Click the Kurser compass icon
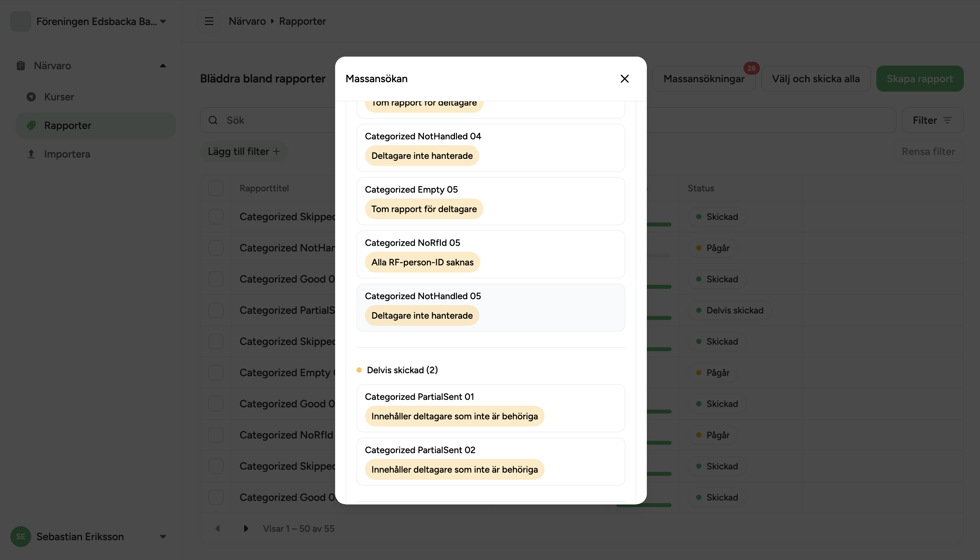Screen dimensions: 980x560 [31, 96]
